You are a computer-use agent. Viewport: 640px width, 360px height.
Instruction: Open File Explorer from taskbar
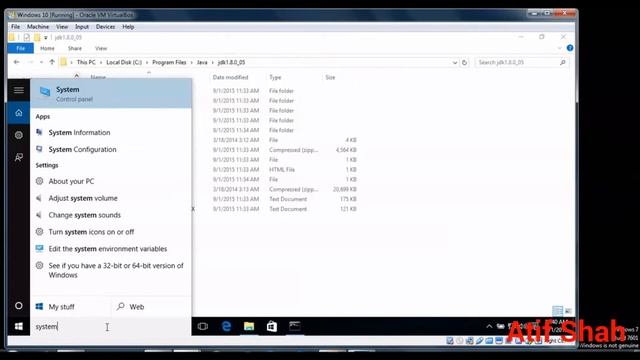tap(249, 326)
